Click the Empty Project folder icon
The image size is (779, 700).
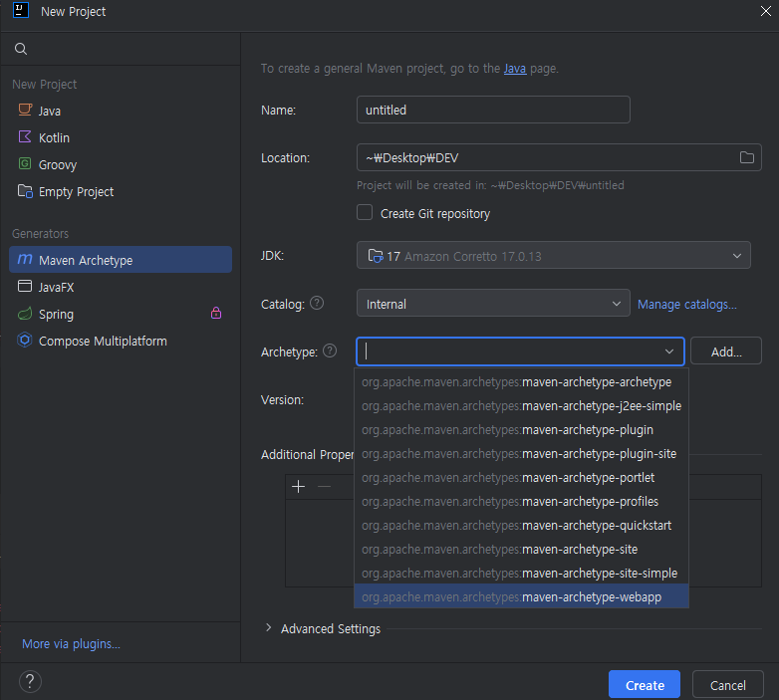click(x=25, y=190)
